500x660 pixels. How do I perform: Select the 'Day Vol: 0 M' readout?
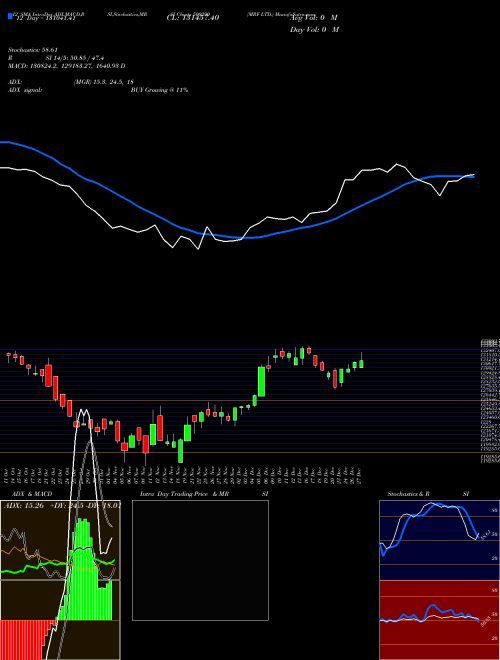(x=314, y=30)
